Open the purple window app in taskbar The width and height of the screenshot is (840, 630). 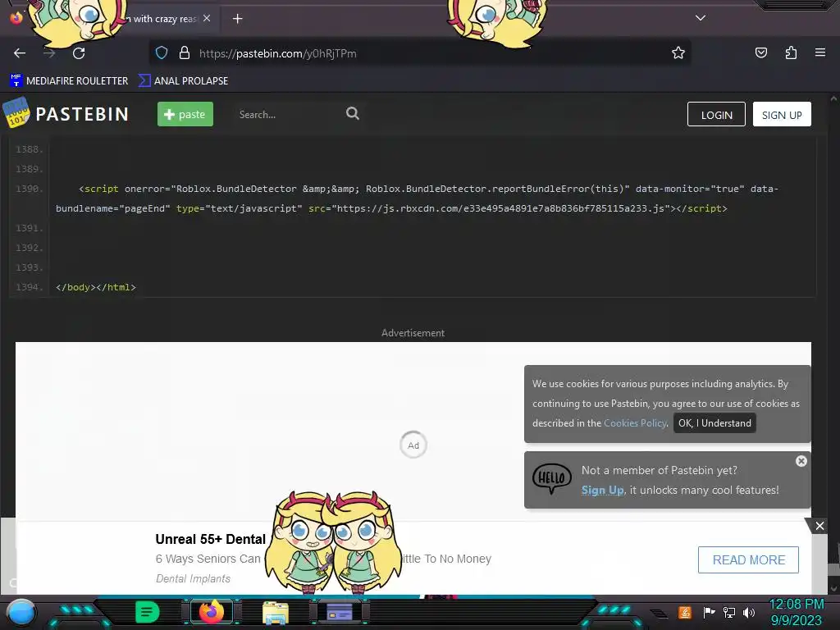[339, 612]
